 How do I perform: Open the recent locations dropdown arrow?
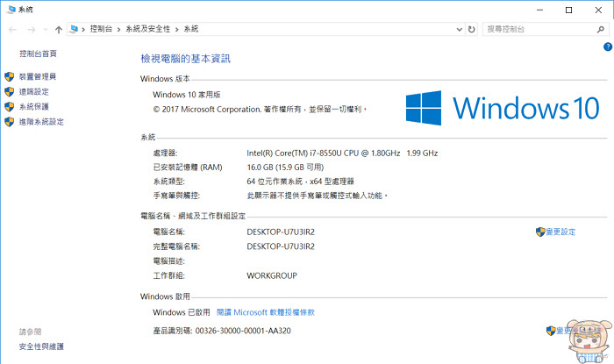pos(46,29)
